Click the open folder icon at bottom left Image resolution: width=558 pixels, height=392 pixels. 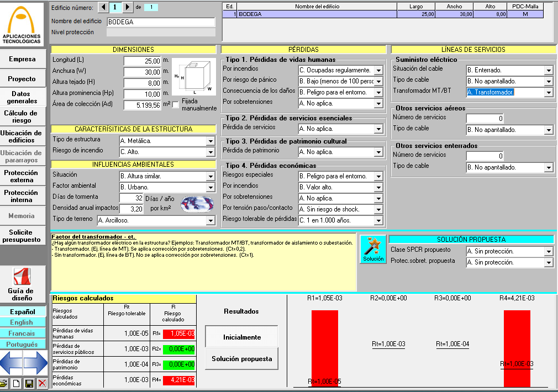4,383
